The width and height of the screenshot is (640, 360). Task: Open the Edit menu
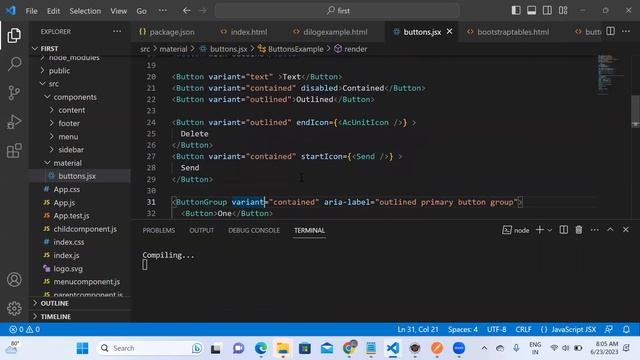53,11
